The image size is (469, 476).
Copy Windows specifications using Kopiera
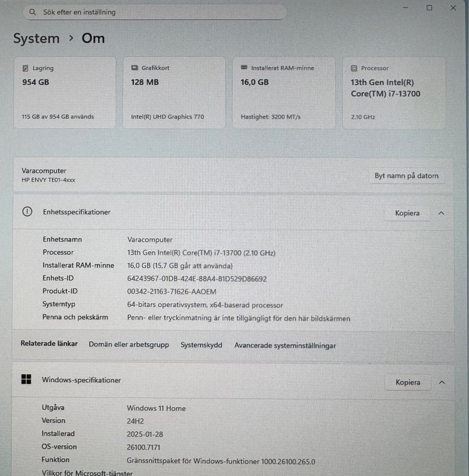[408, 382]
